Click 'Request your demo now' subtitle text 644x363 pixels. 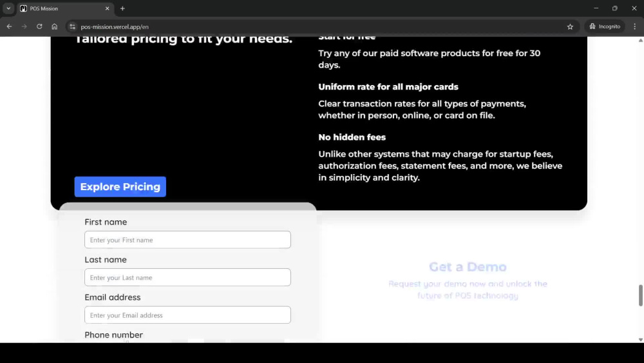point(468,289)
